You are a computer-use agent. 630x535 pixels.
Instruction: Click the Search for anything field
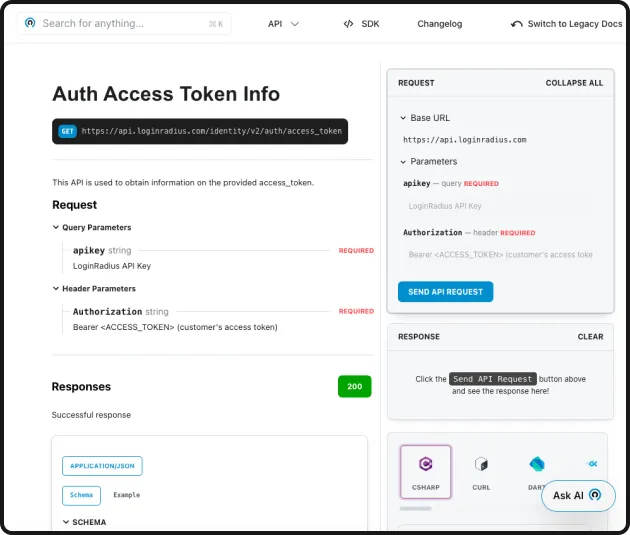[x=124, y=24]
